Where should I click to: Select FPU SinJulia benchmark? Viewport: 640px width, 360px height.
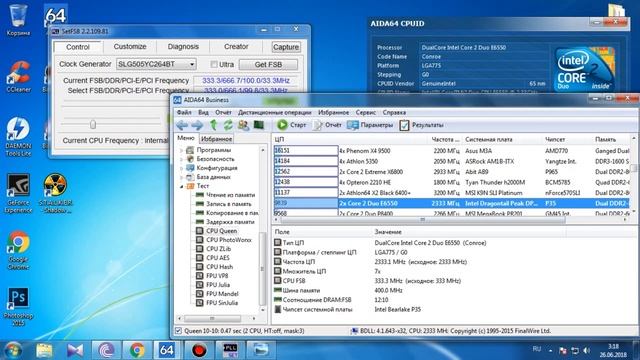217,303
